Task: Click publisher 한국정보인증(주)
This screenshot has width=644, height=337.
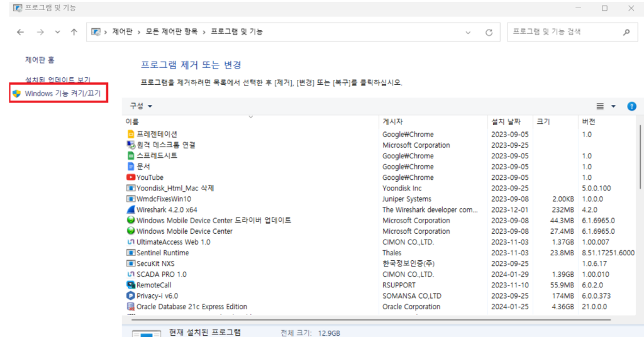Action: click(408, 263)
